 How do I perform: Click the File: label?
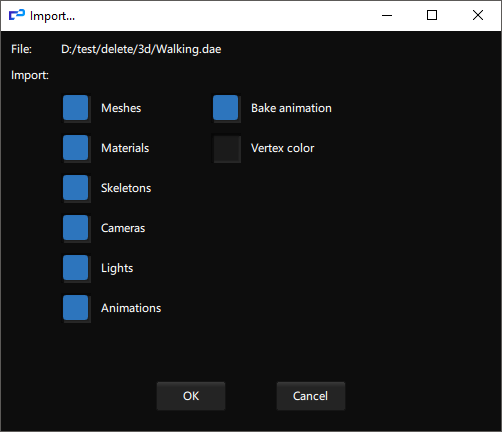coord(22,49)
